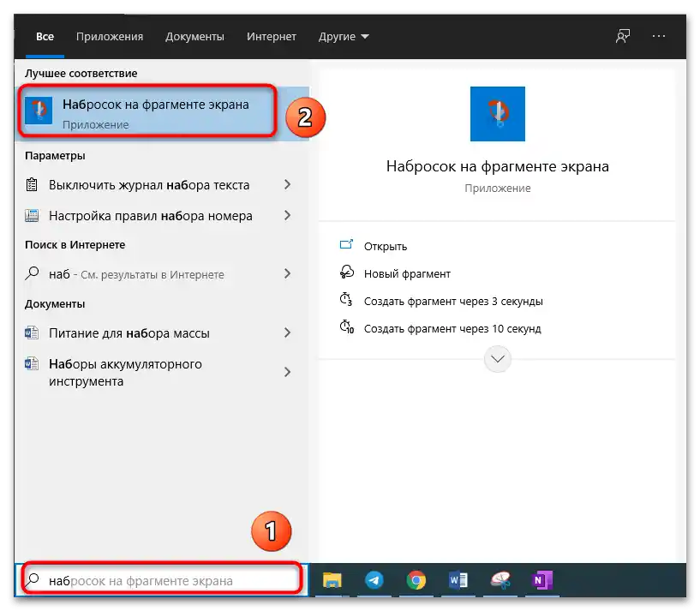Screen dimensions: 700x611
Task: Click the clipboard icon beside typing history setting
Action: coord(32,184)
